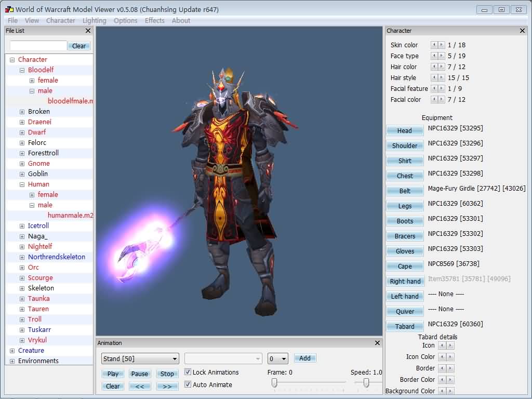Select humanmale.m2 in file list
Viewport: 532px width, 399px height.
[70, 216]
